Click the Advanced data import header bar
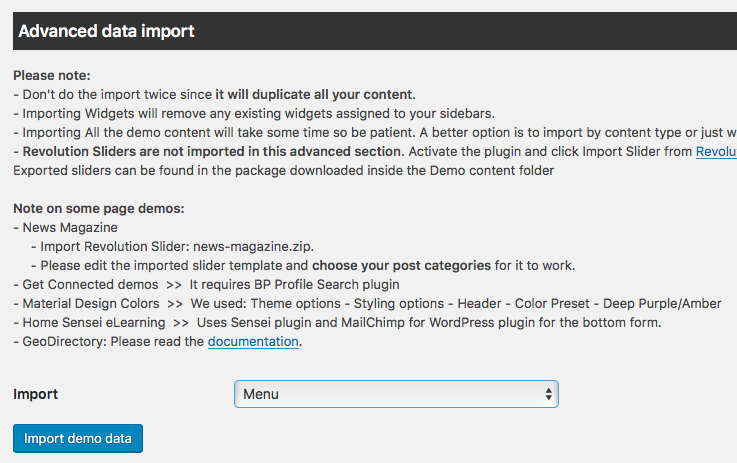The image size is (737, 463). pyautogui.click(x=375, y=31)
